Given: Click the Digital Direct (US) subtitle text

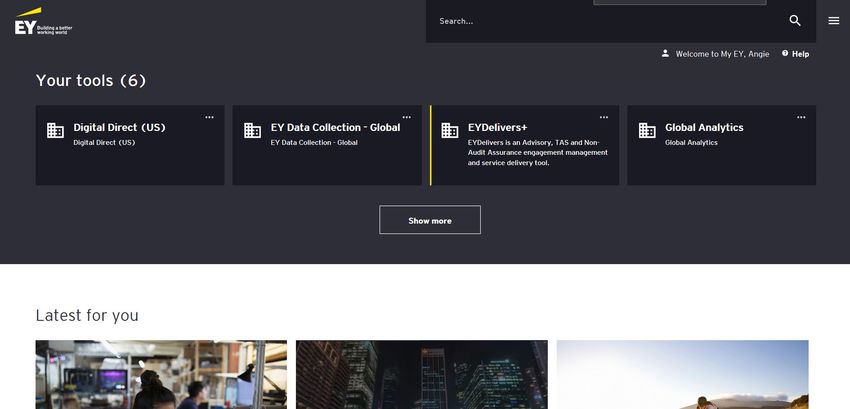Looking at the screenshot, I should click(104, 143).
